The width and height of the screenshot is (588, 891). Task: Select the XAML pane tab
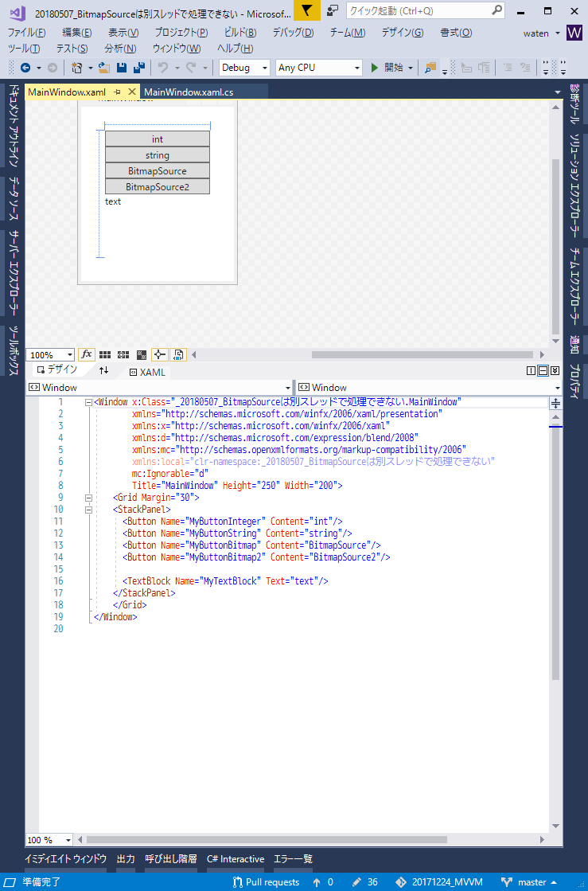click(x=147, y=372)
